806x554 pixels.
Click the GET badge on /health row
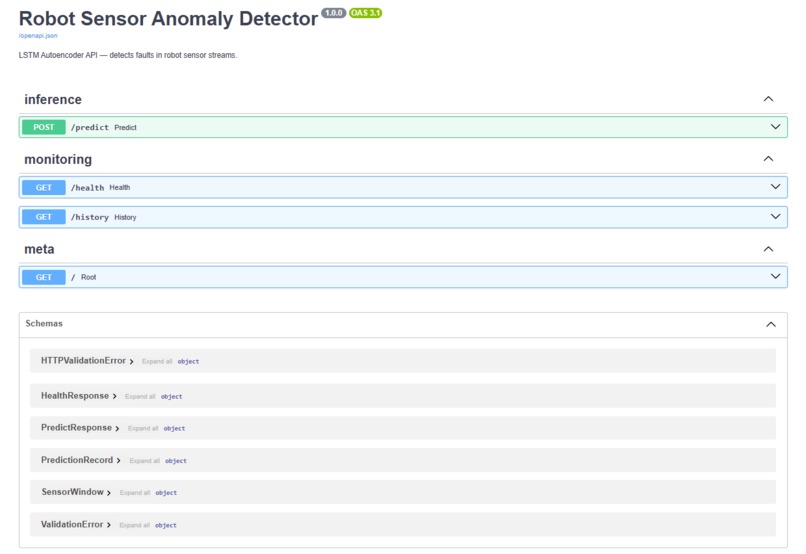coord(44,188)
